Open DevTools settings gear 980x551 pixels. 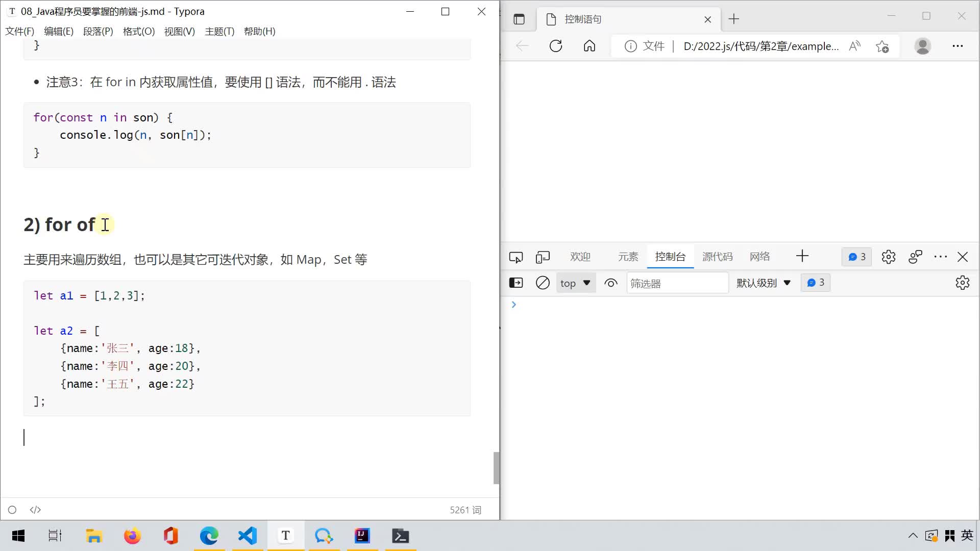889,257
